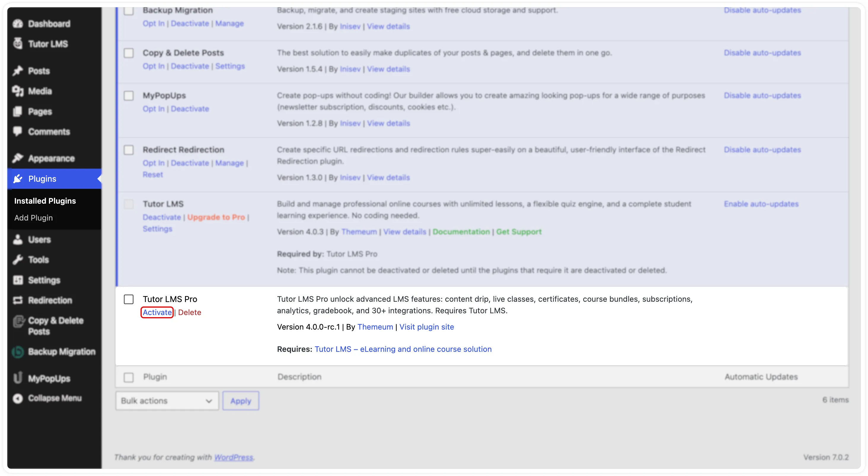
Task: Deactivate the Tutor LMS plugin
Action: (162, 217)
